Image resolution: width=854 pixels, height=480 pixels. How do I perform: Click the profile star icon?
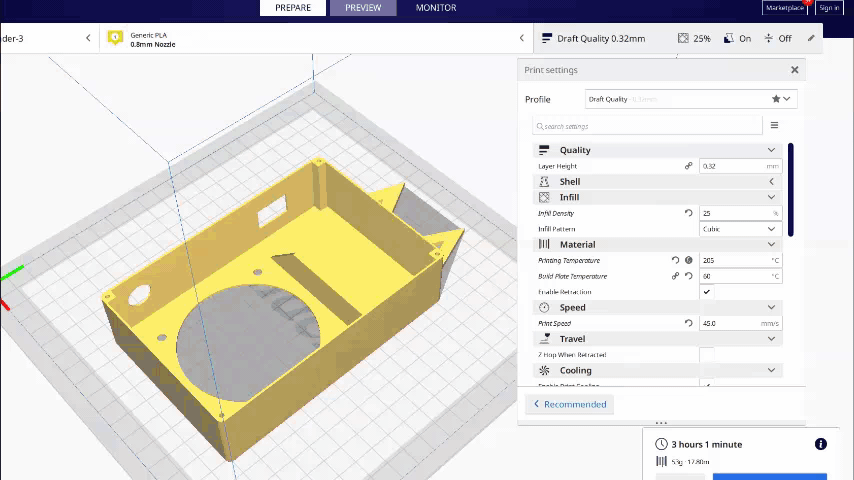[x=776, y=99]
